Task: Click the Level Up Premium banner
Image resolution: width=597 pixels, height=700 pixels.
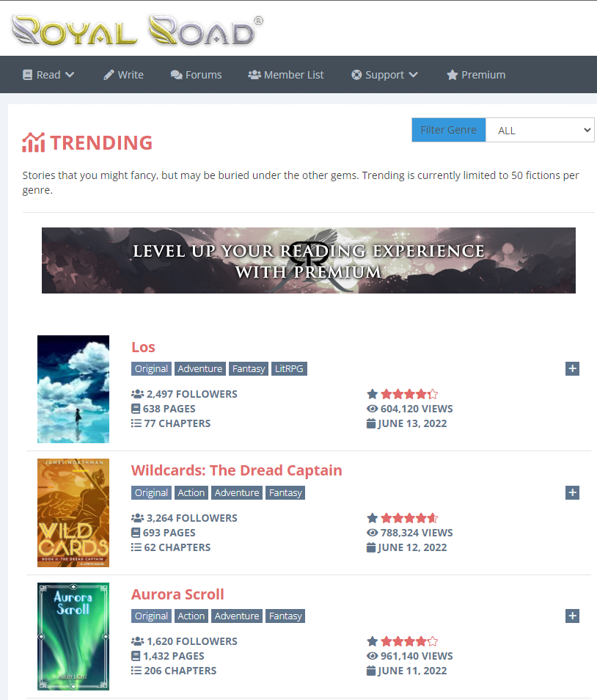Action: [308, 260]
